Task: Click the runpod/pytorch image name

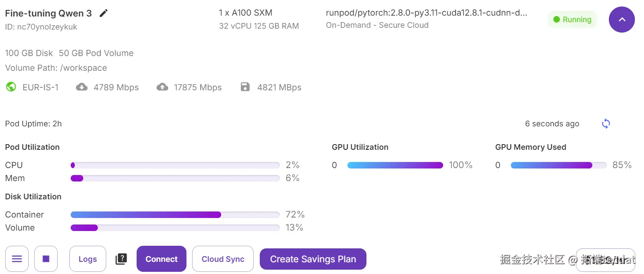Action: pos(426,13)
